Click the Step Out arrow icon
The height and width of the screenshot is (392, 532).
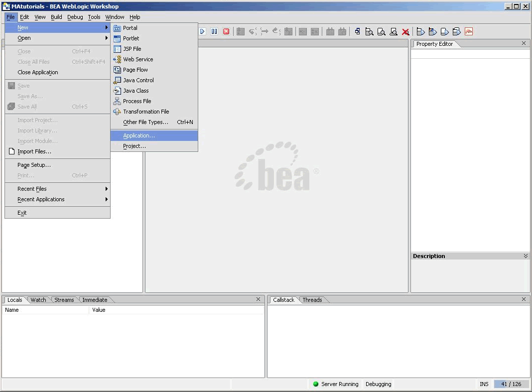(276, 31)
